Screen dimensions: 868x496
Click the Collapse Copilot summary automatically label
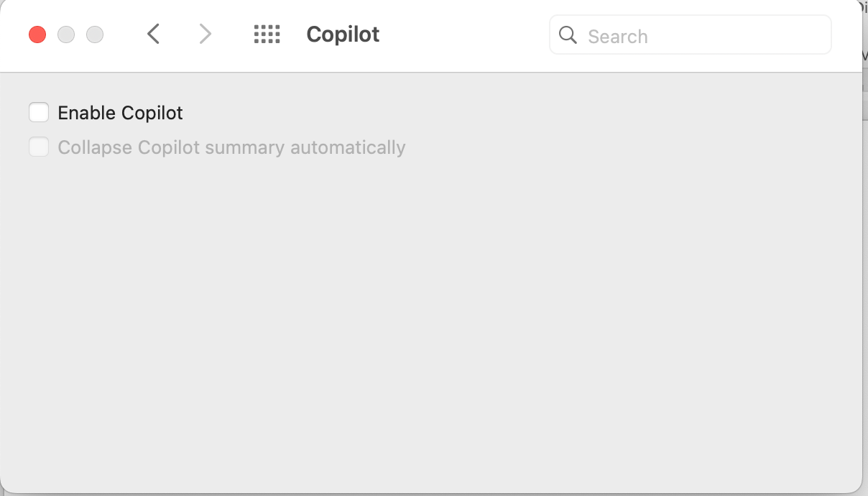coord(231,147)
